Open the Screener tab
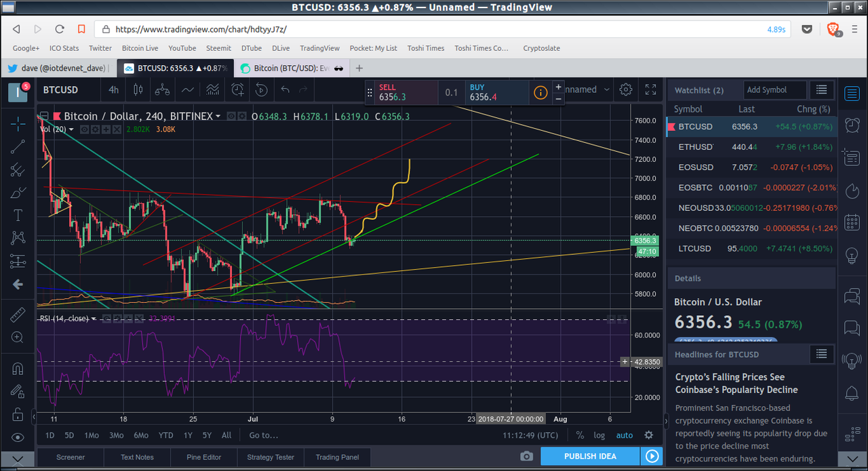868x471 pixels. [71, 457]
